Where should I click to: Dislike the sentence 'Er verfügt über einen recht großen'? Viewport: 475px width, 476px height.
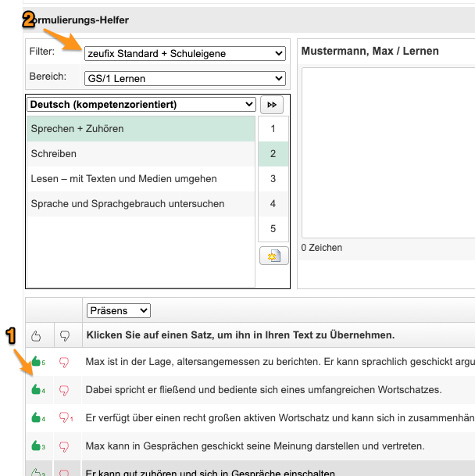[x=64, y=417]
